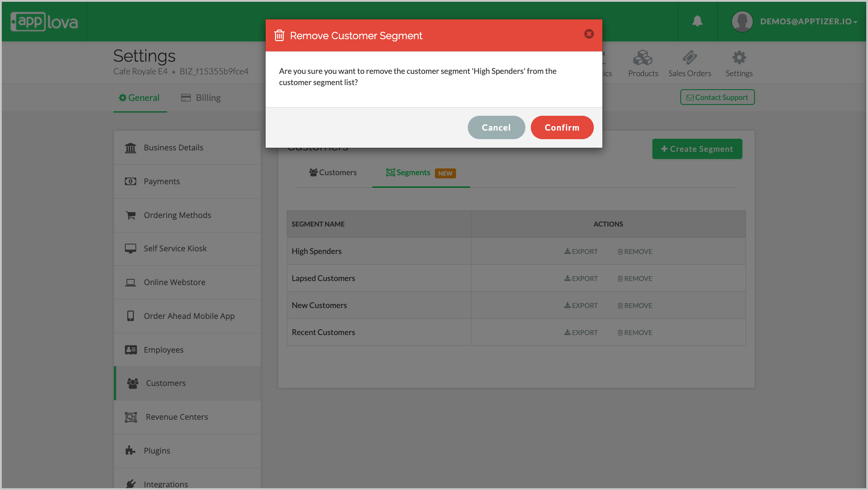
Task: Open the Products cubes icon
Action: pos(642,58)
